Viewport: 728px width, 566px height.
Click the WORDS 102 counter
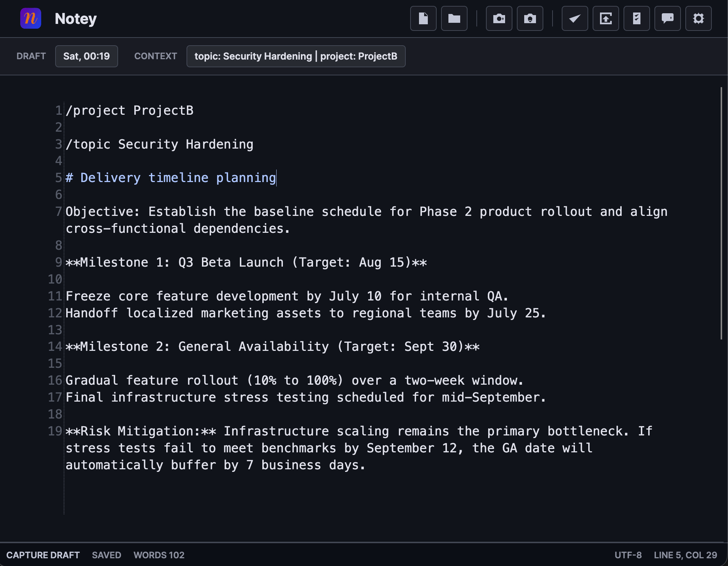159,555
